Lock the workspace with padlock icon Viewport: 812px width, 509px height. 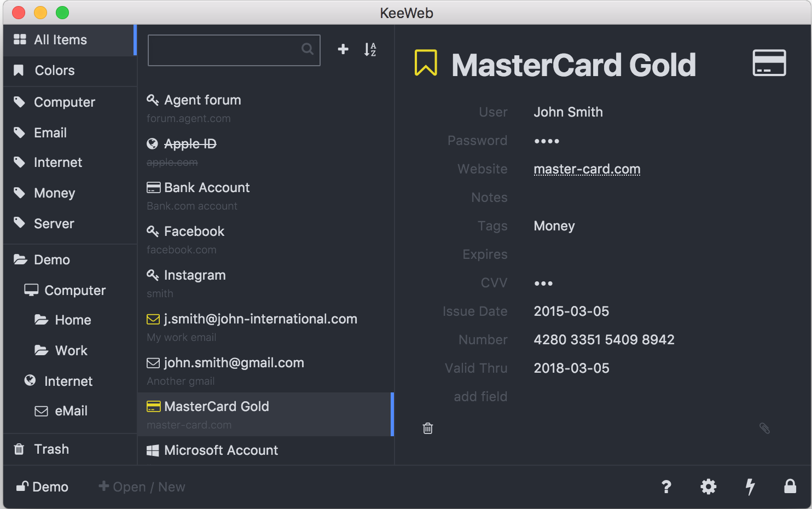tap(790, 486)
